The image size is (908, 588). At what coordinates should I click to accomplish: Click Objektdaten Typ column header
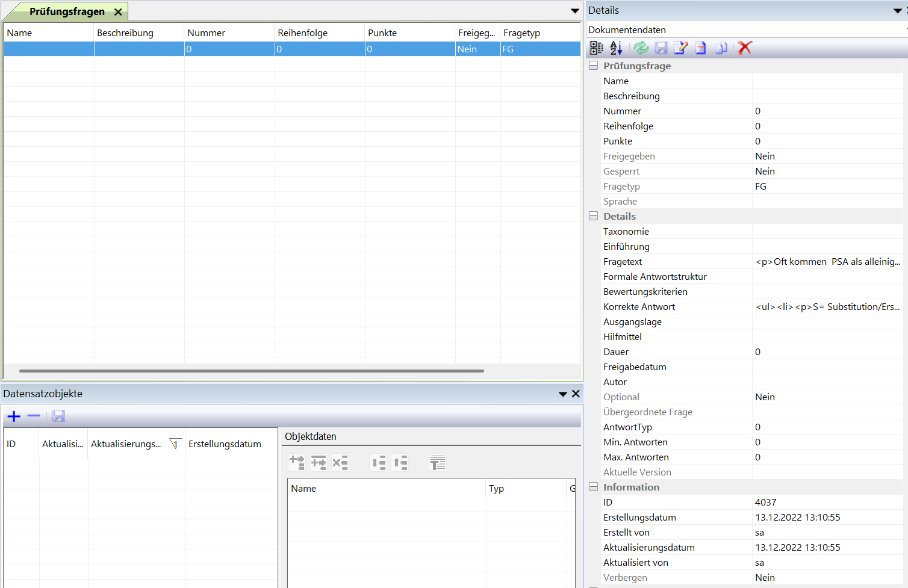click(x=526, y=489)
